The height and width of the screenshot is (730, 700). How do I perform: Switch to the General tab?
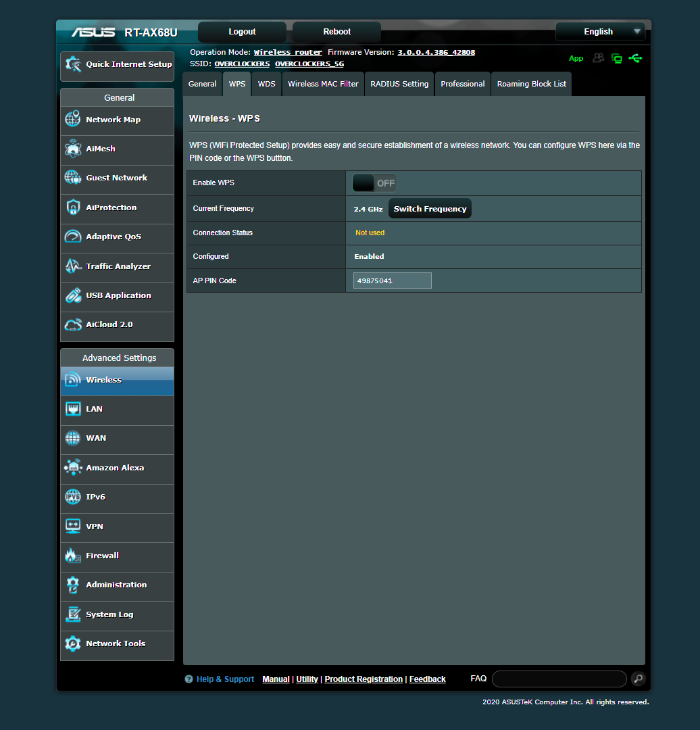point(202,84)
